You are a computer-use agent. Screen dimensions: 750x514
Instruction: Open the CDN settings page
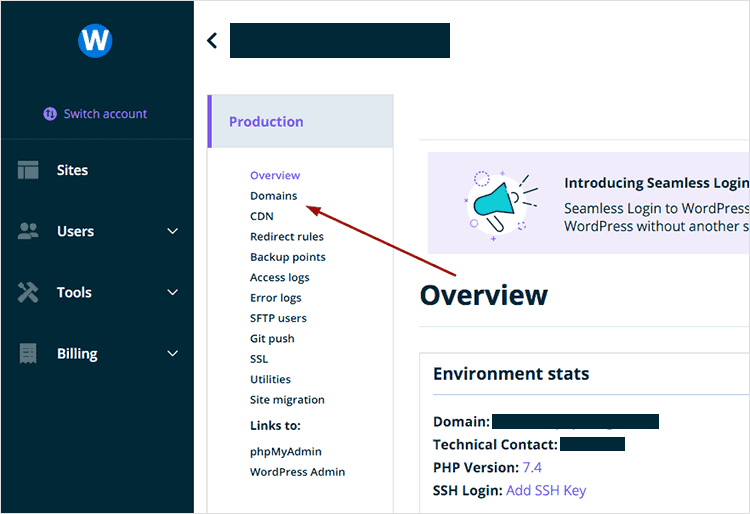pyautogui.click(x=261, y=216)
